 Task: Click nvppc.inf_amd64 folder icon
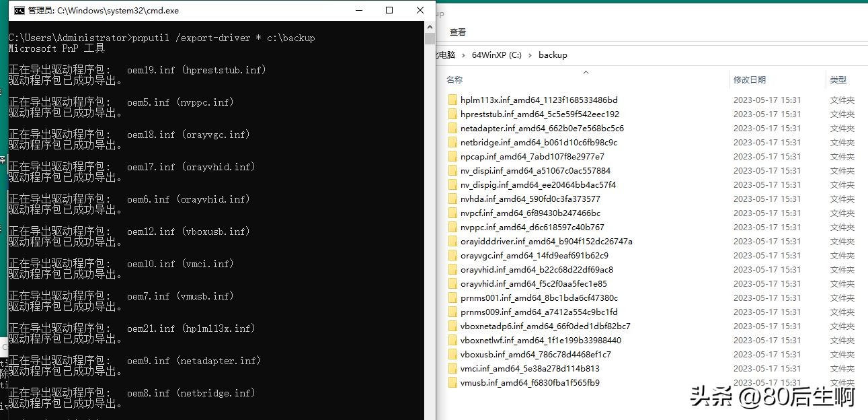452,228
